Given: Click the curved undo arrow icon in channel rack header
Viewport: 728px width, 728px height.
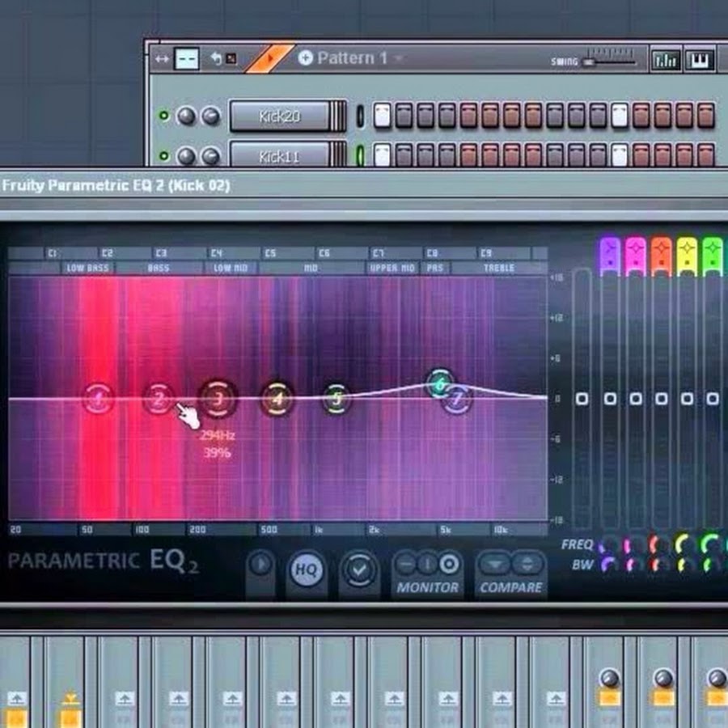Looking at the screenshot, I should 216,58.
